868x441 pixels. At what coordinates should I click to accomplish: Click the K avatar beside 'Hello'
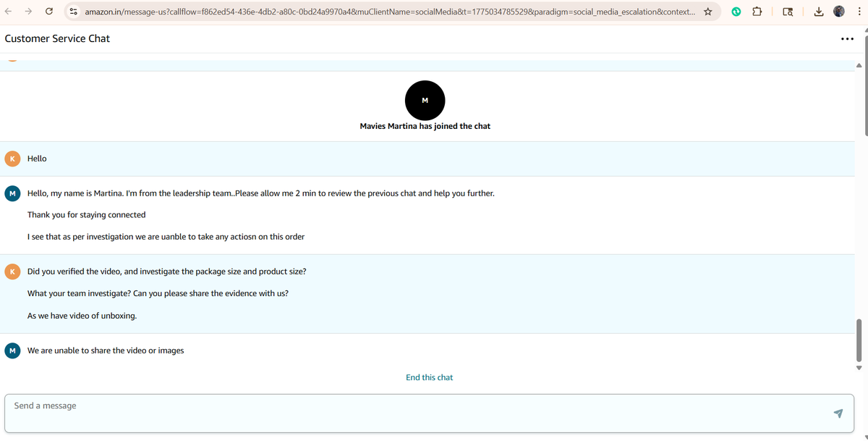coord(12,159)
